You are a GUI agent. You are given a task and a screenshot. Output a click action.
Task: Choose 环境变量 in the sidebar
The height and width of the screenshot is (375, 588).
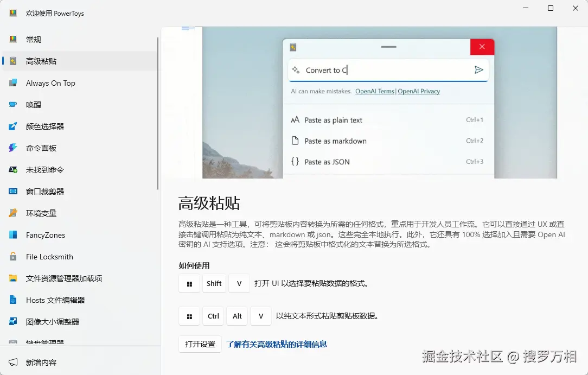coord(80,213)
